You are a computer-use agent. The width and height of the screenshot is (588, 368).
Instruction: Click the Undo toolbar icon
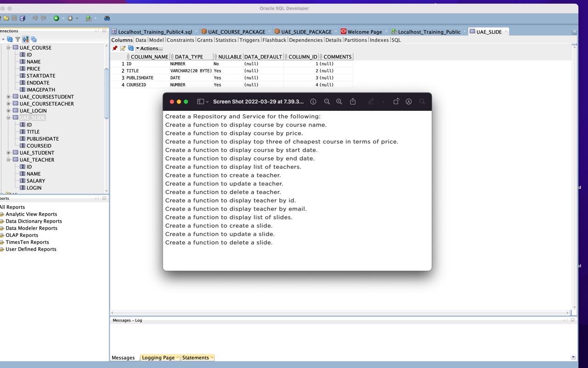tap(35, 18)
